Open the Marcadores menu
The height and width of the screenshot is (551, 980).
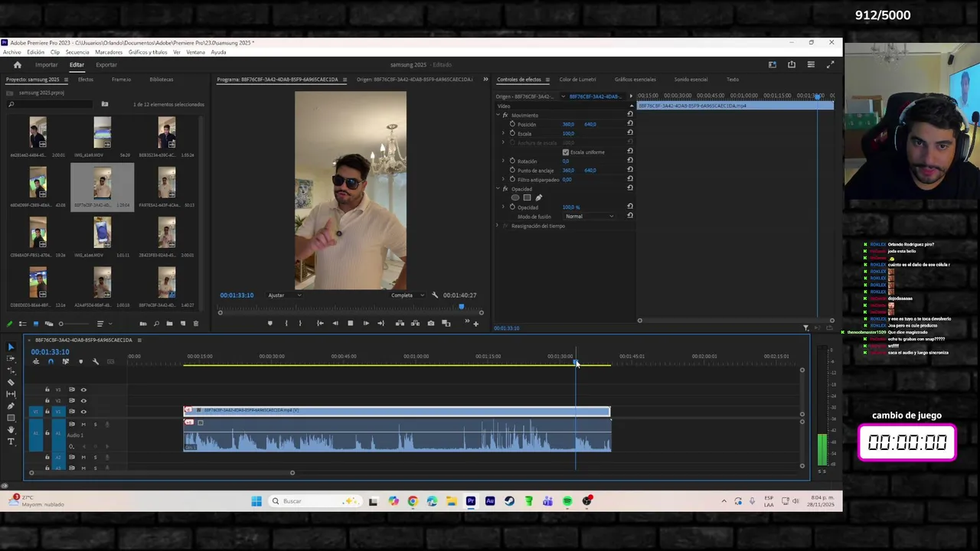point(109,52)
